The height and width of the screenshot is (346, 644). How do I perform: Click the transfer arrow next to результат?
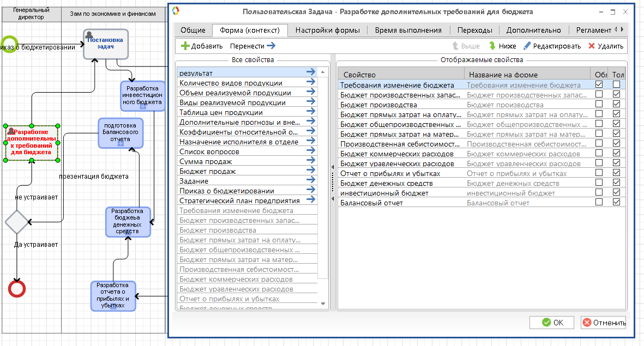[311, 72]
